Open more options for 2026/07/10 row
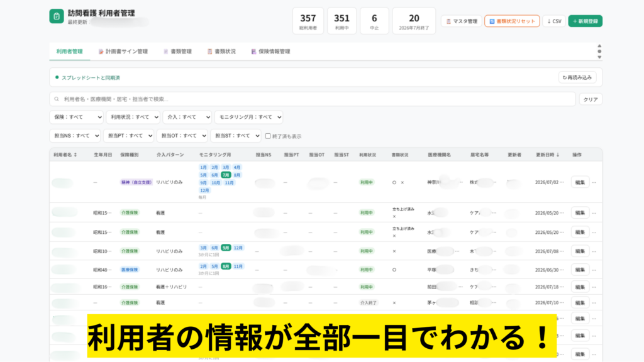 pyautogui.click(x=594, y=302)
